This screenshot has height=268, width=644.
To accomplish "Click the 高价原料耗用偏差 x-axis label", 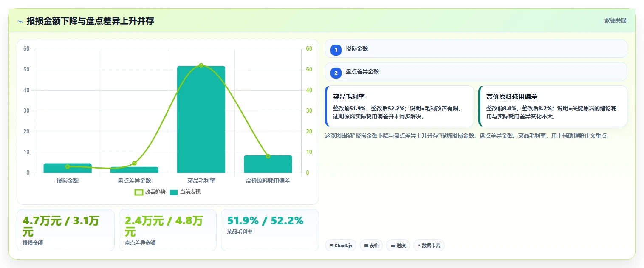I will [268, 181].
